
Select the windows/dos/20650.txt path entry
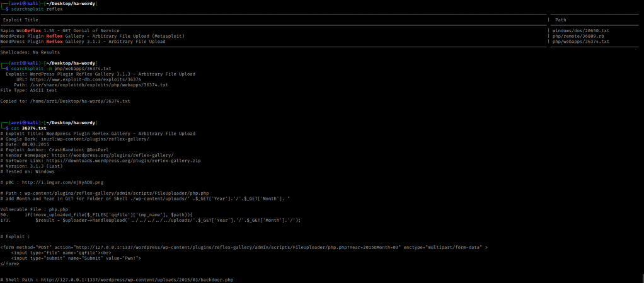(x=580, y=30)
